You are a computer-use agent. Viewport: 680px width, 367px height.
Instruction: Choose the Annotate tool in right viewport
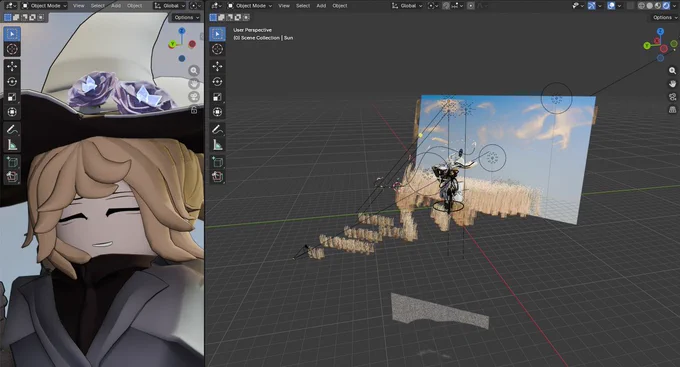tap(217, 129)
